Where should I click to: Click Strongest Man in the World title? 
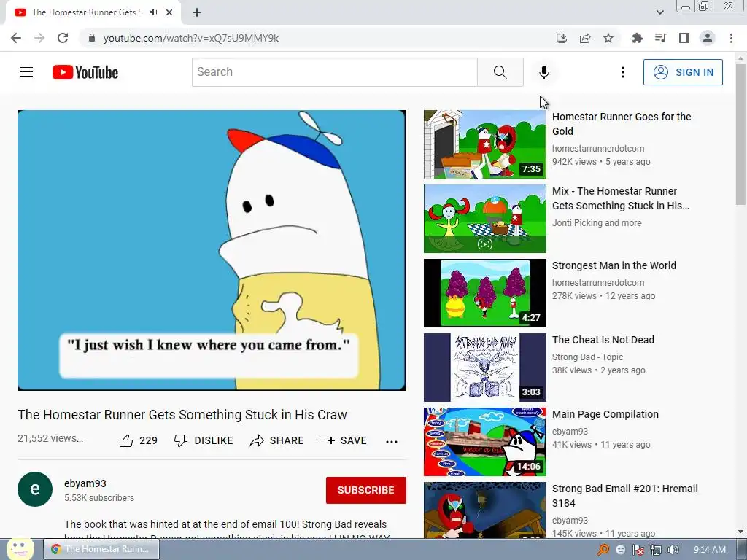tap(614, 265)
